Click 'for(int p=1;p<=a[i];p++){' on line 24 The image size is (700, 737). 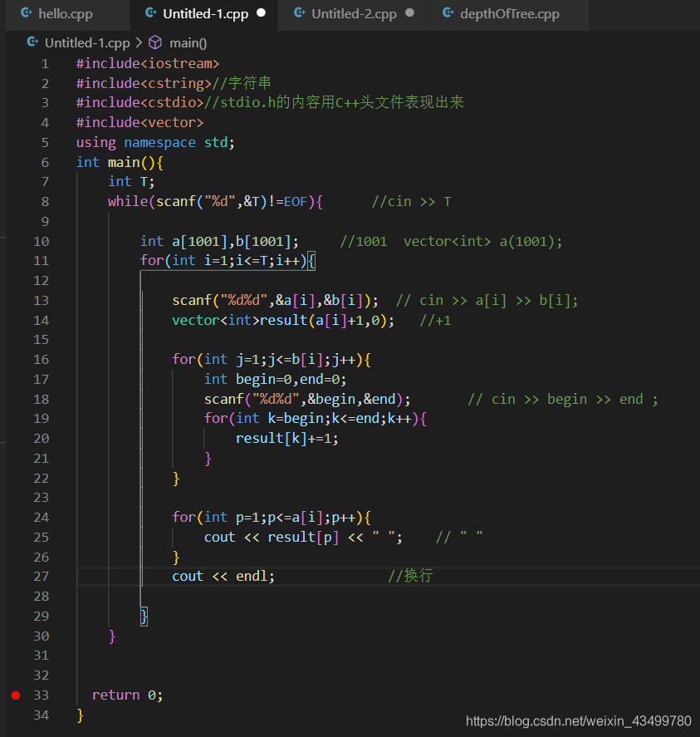(271, 518)
